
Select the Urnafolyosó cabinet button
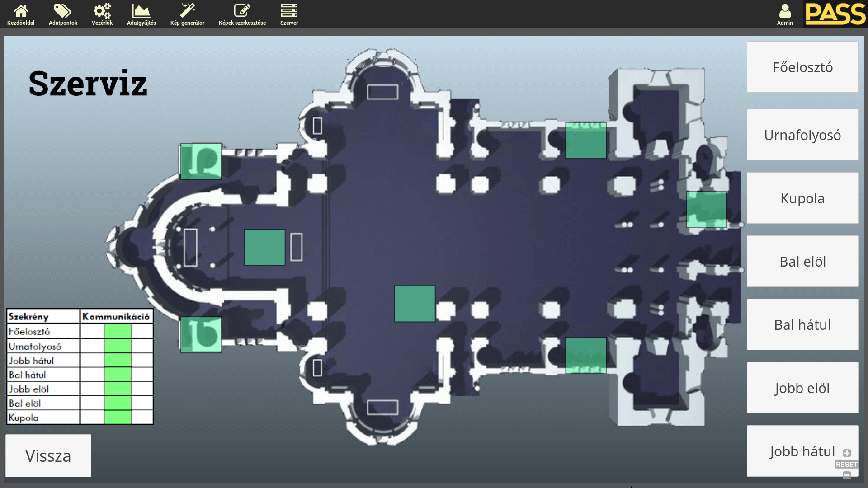pyautogui.click(x=802, y=135)
